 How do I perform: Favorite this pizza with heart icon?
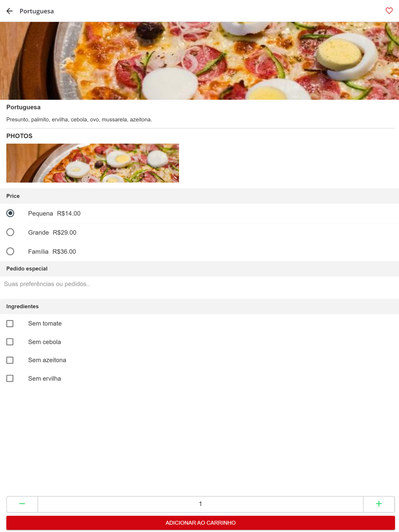pos(389,11)
